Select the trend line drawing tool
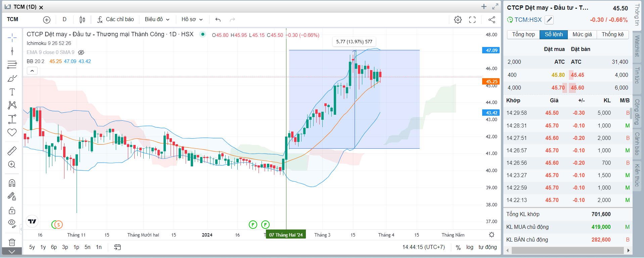The image size is (644, 258). pyautogui.click(x=12, y=51)
